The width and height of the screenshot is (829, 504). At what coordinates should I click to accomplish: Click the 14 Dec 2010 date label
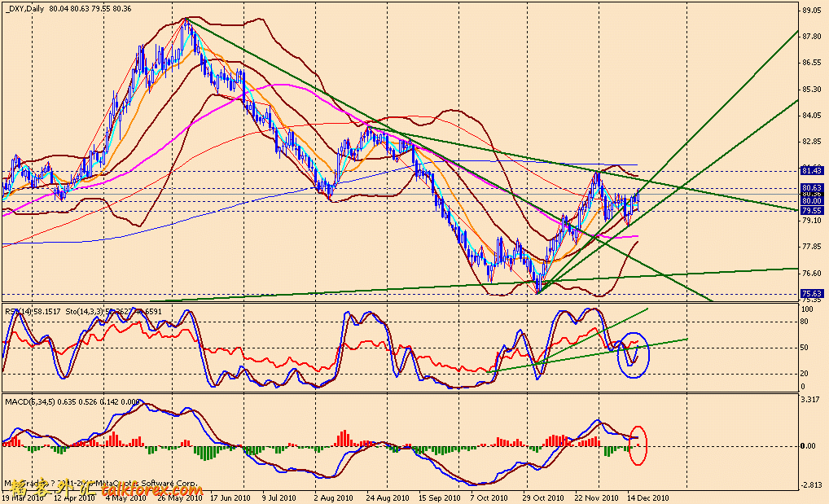(648, 498)
